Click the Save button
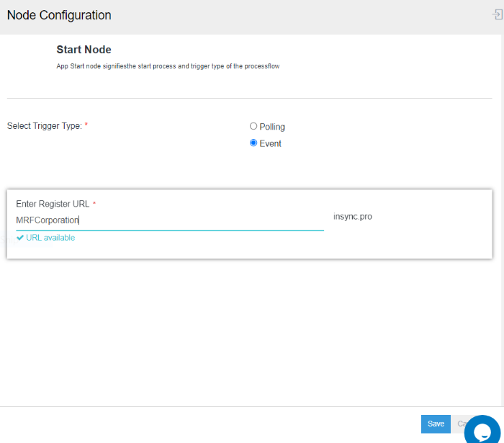The image size is (504, 443). (x=436, y=424)
